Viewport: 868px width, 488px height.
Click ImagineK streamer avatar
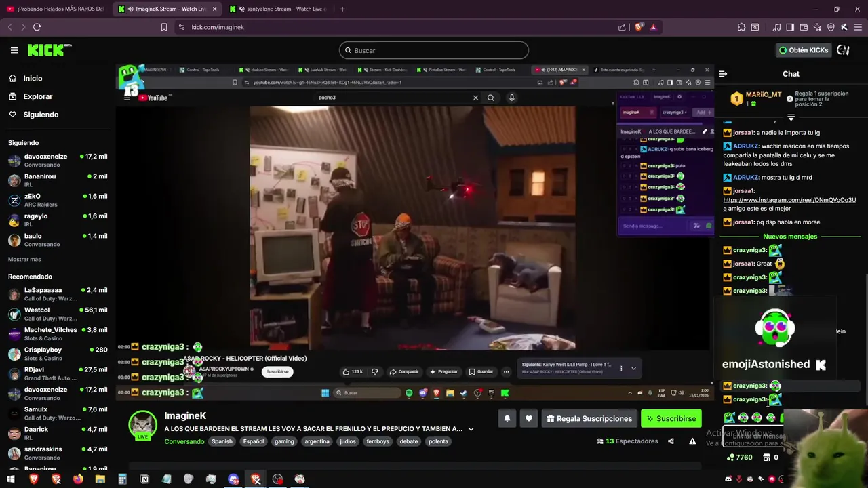pyautogui.click(x=143, y=425)
